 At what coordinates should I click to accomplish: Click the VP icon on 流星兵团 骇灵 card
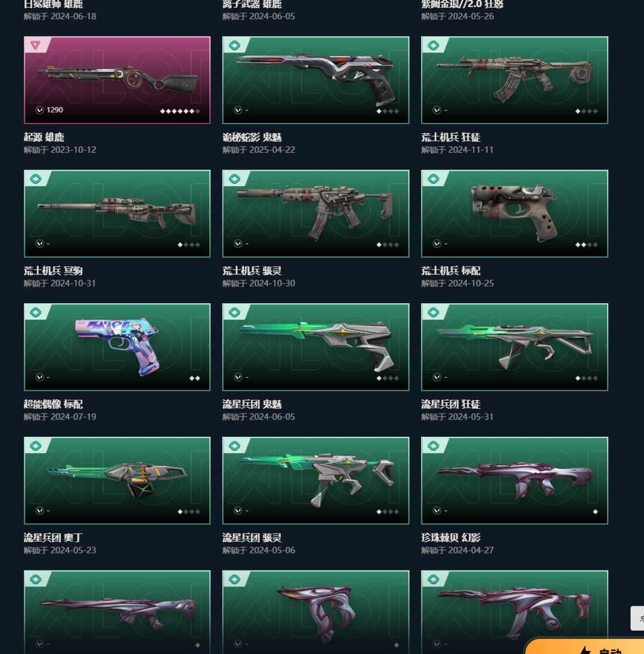[x=238, y=511]
